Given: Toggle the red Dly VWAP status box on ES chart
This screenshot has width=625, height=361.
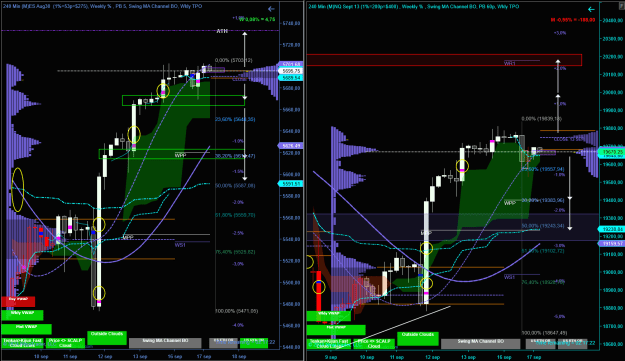Looking at the screenshot, I should pos(18,302).
